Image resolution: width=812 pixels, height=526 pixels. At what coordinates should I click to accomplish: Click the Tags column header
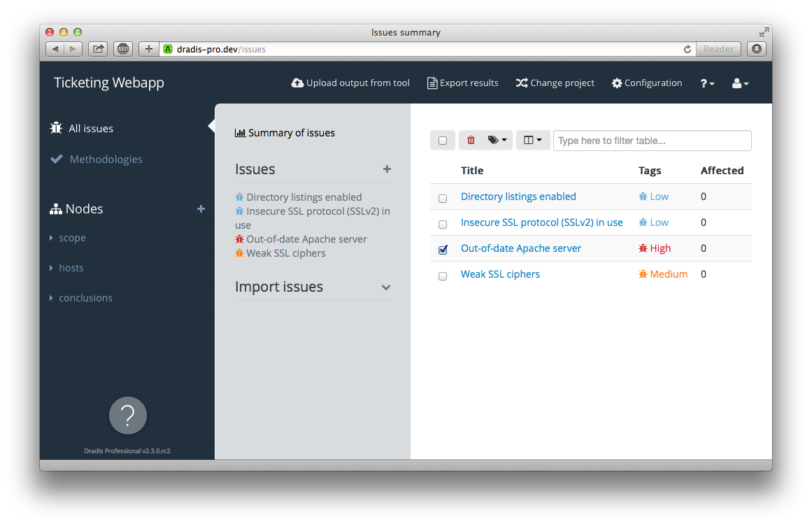650,171
